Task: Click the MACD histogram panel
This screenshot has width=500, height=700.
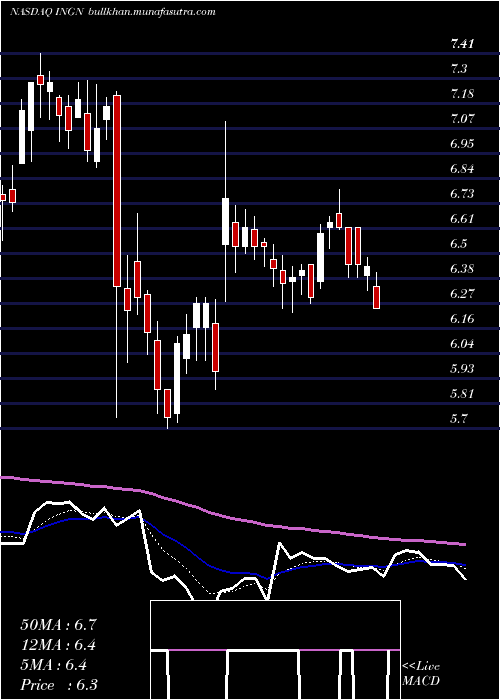Action: 275,650
